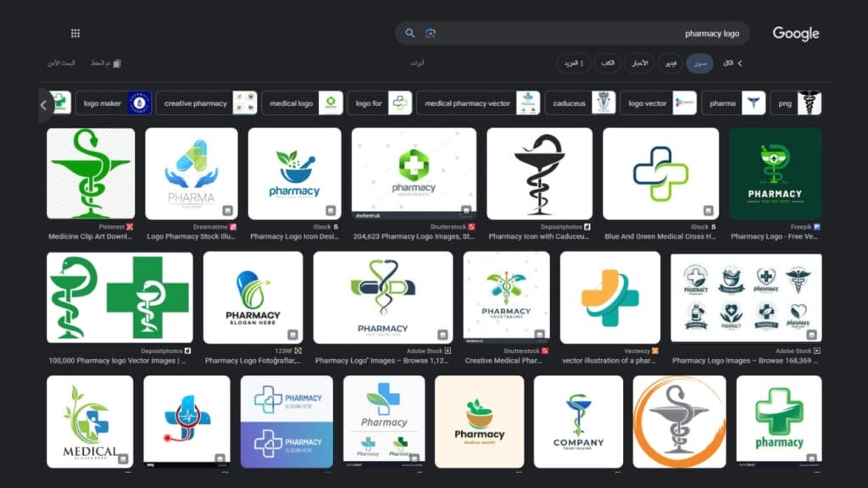The width and height of the screenshot is (868, 488).
Task: Click the back chevron beside الكل tab
Action: click(740, 63)
